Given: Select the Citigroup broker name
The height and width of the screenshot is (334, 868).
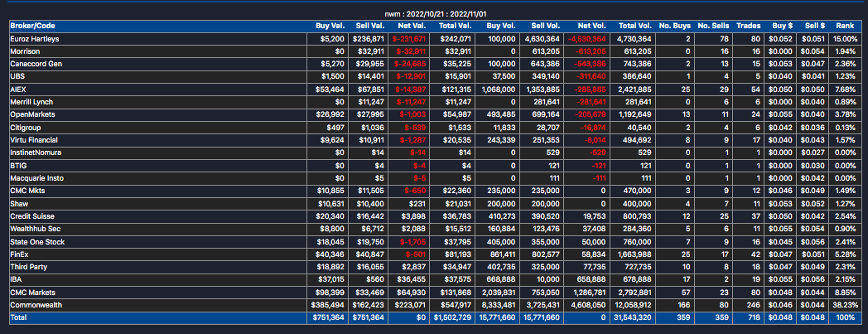Looking at the screenshot, I should coord(26,128).
